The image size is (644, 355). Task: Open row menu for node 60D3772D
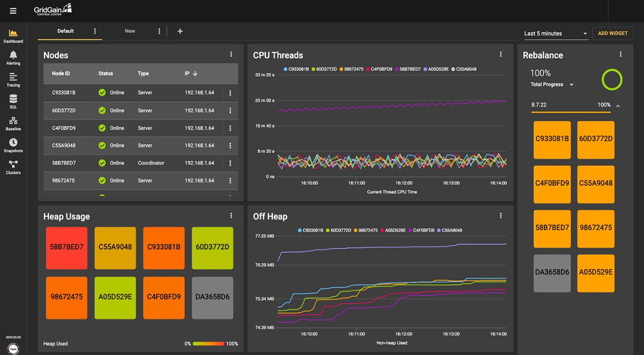point(230,111)
